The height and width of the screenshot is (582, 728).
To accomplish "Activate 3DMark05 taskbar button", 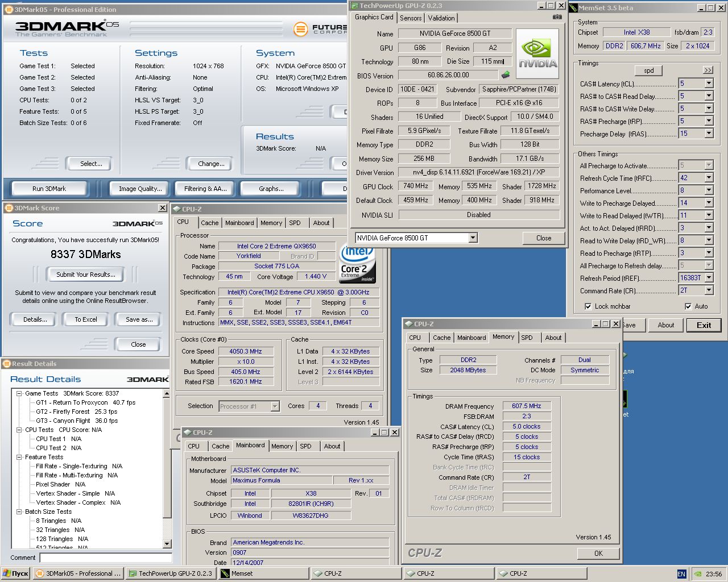I will 78,573.
